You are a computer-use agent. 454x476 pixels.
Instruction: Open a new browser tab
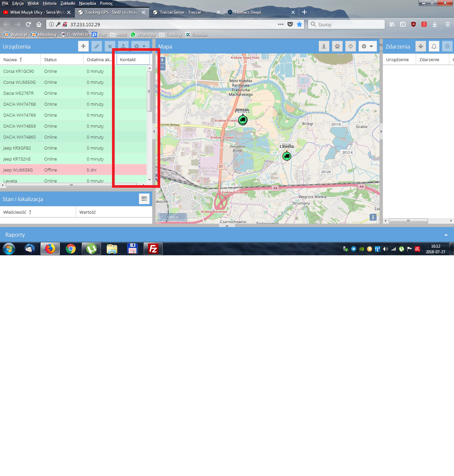tap(304, 12)
